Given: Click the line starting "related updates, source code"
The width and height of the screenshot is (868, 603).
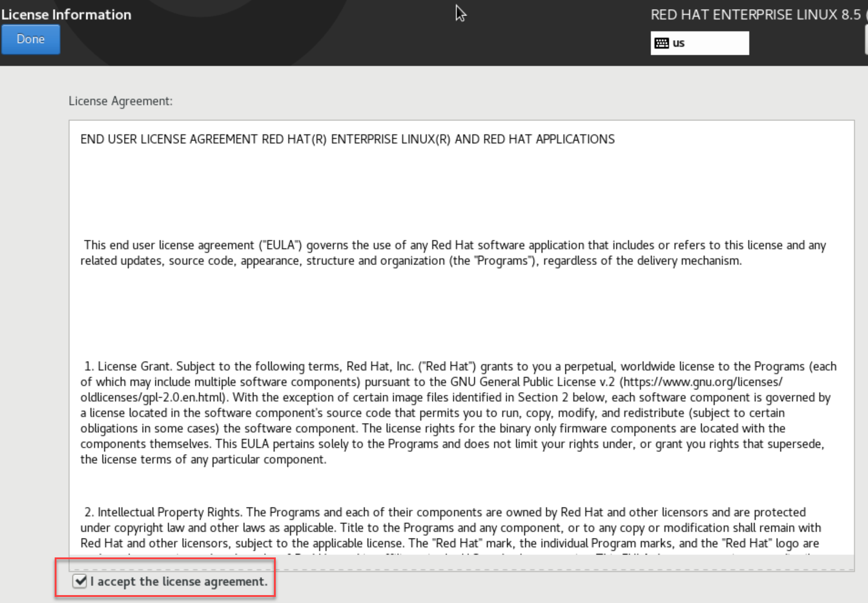Looking at the screenshot, I should (411, 261).
